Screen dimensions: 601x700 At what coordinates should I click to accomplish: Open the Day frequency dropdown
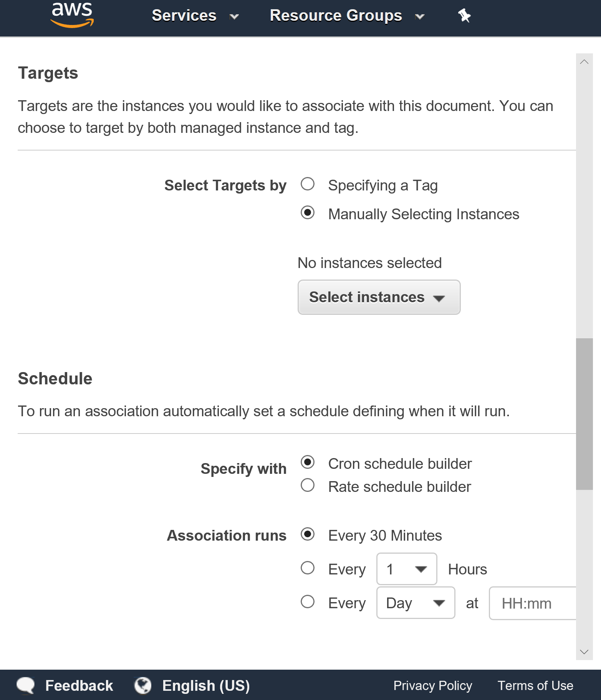[x=416, y=603]
